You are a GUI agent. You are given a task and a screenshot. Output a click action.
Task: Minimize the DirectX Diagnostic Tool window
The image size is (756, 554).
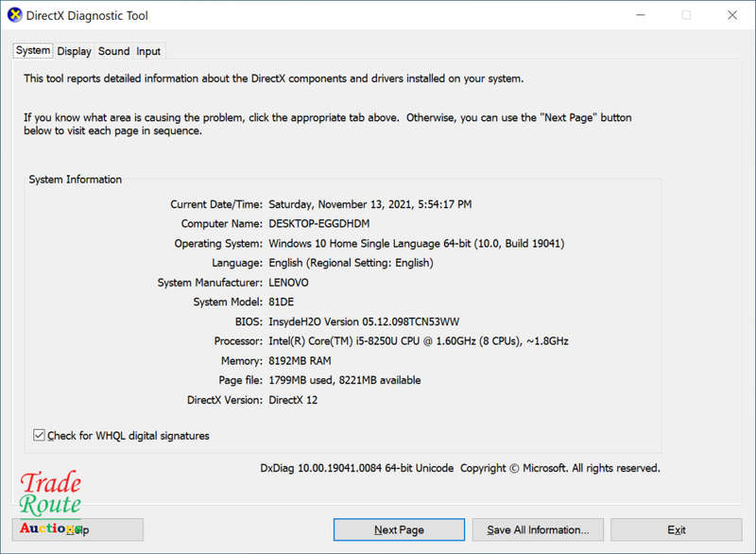point(641,15)
